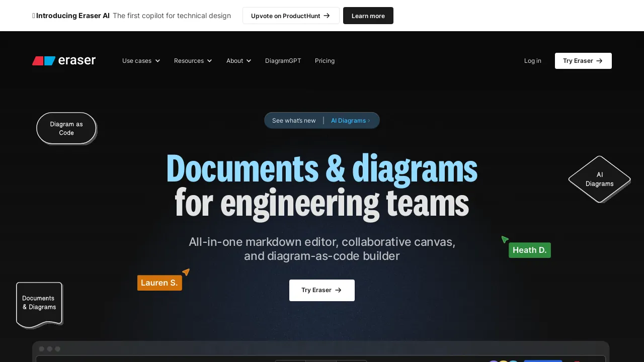The height and width of the screenshot is (362, 644).
Task: Click the "See what's new" pill
Action: click(x=294, y=120)
